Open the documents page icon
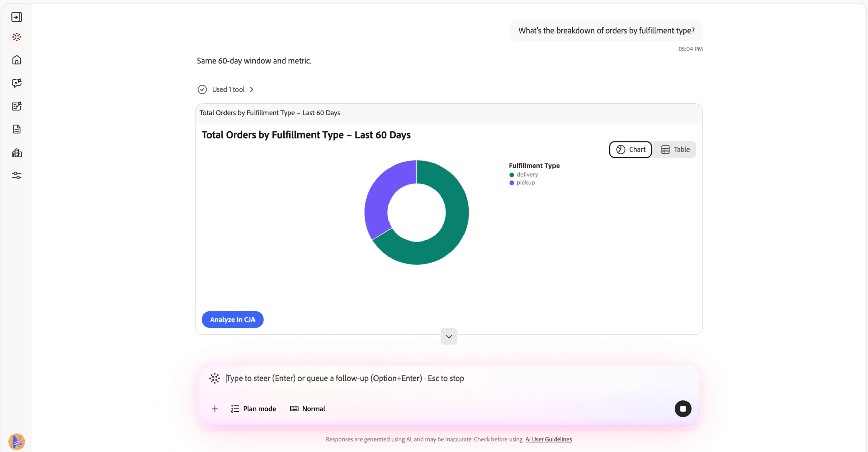 (17, 129)
